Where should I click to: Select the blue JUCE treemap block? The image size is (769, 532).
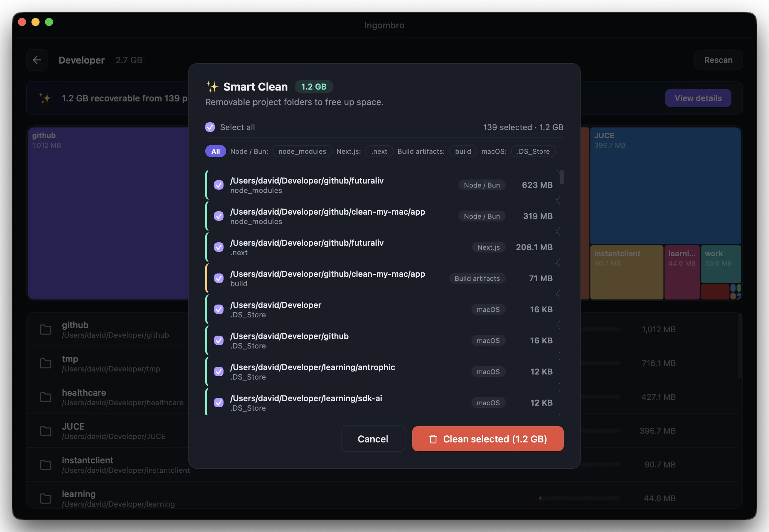click(666, 186)
